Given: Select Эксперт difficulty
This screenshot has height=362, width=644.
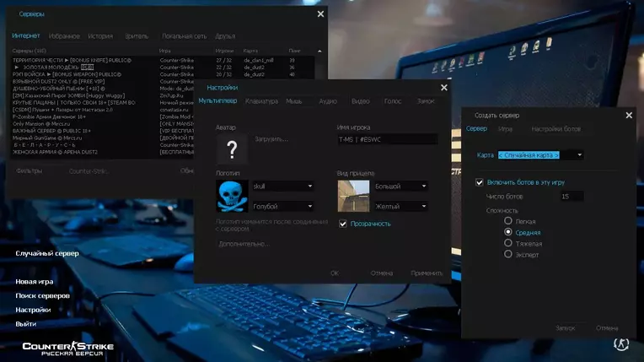Looking at the screenshot, I should [x=508, y=254].
